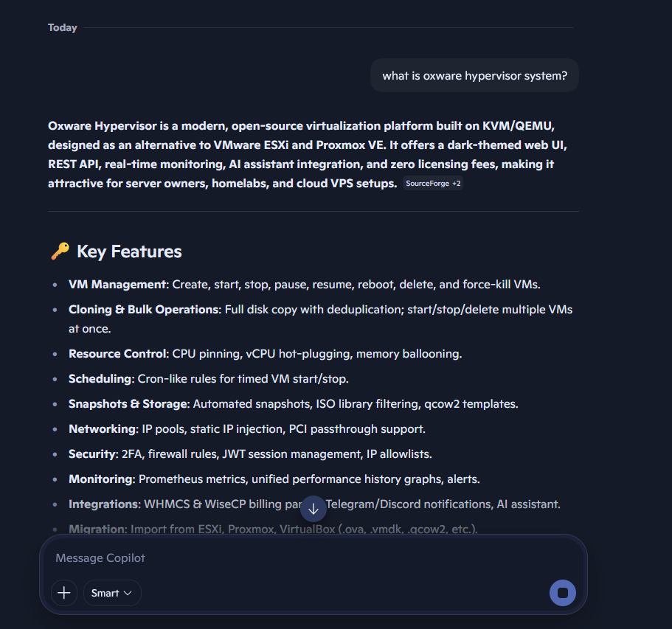Click the Resource Control bullet label

pyautogui.click(x=117, y=354)
